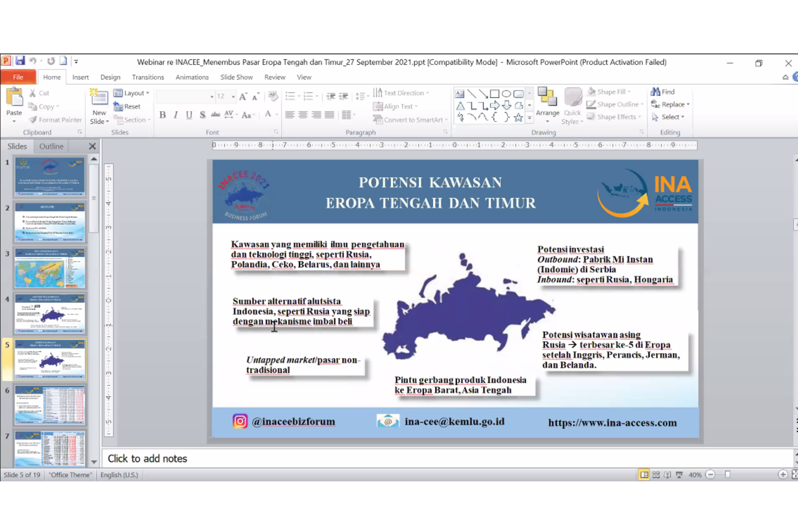The width and height of the screenshot is (798, 532).
Task: Click Zoom in plus button
Action: tap(782, 474)
